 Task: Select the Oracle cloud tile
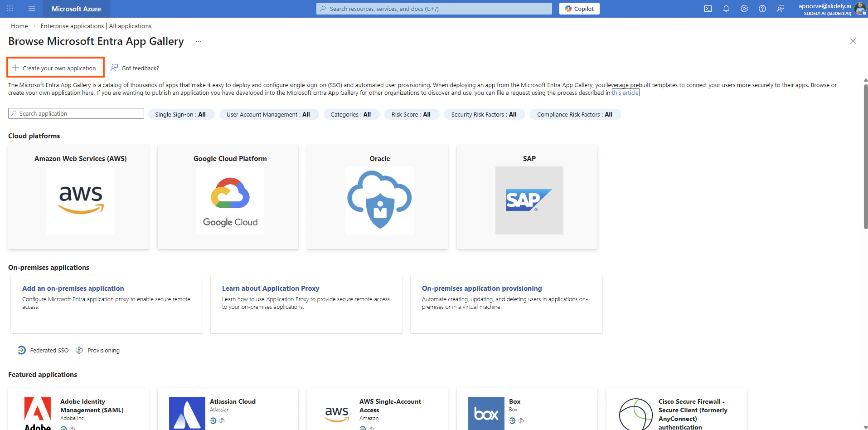point(378,197)
